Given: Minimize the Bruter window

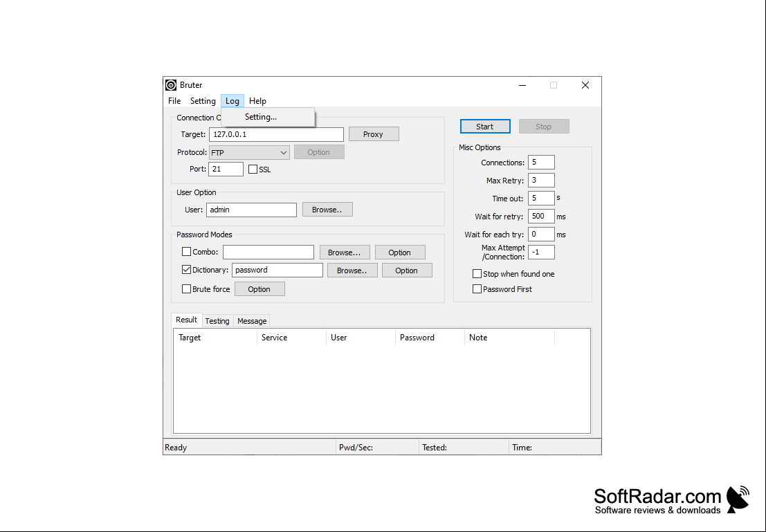Looking at the screenshot, I should click(x=522, y=85).
